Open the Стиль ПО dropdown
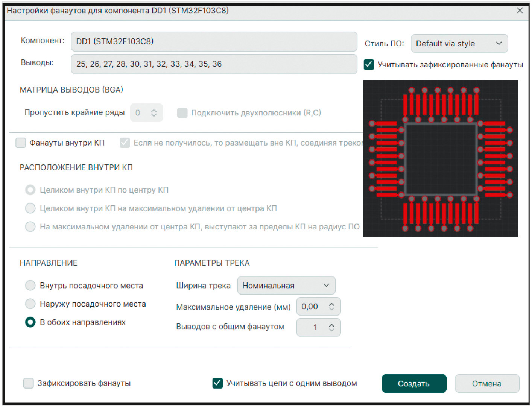532x407 pixels. point(459,44)
